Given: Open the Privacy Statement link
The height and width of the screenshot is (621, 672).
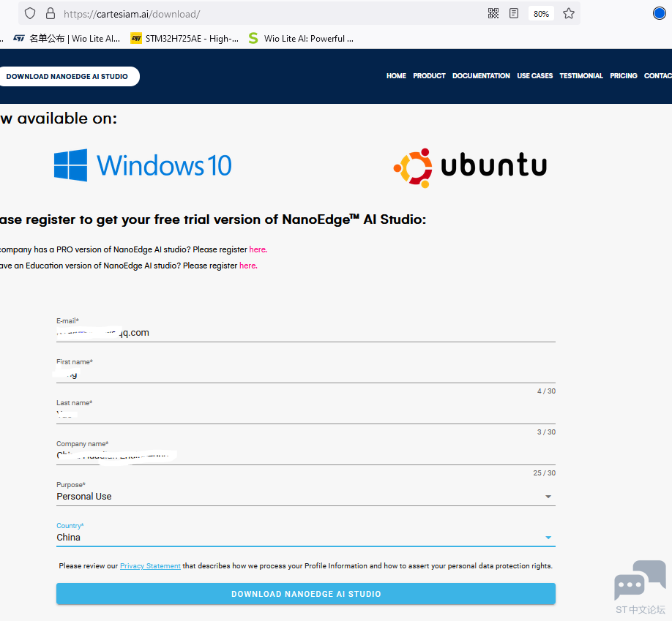Looking at the screenshot, I should pyautogui.click(x=150, y=566).
